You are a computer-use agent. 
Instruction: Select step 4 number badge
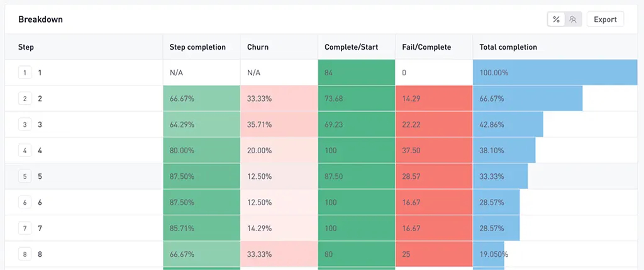click(x=25, y=151)
